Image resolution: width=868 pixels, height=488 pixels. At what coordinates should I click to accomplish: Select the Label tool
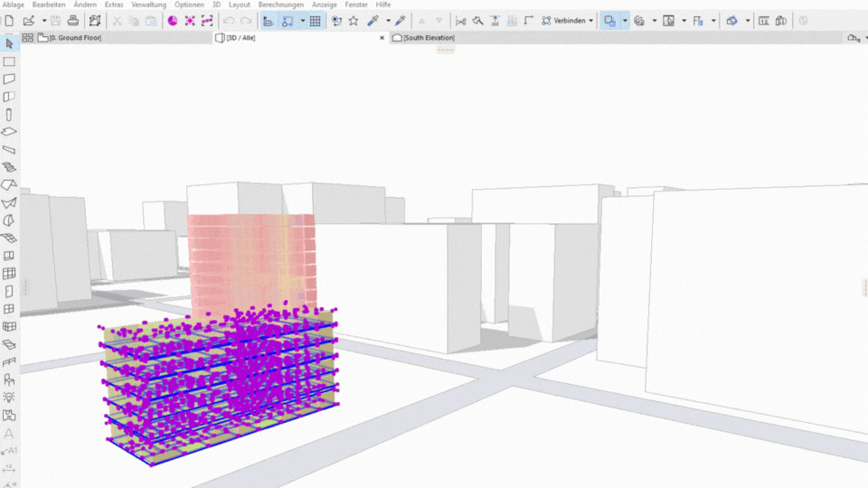tap(9, 451)
